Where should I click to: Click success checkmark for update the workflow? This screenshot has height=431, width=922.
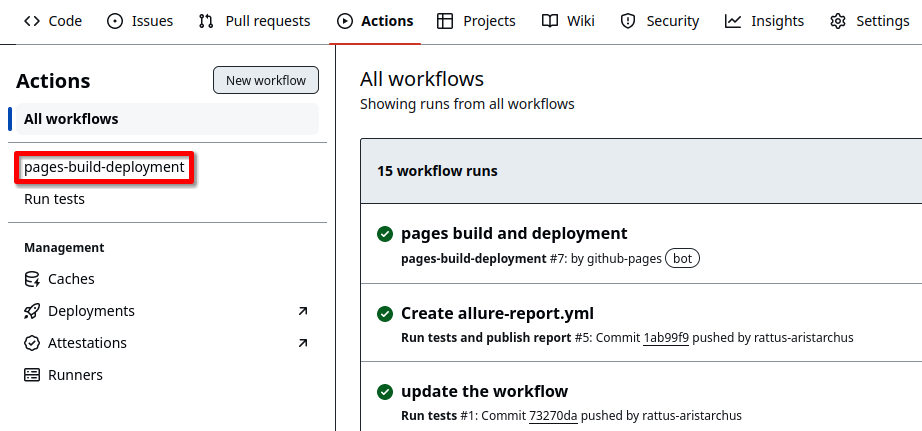click(x=385, y=392)
